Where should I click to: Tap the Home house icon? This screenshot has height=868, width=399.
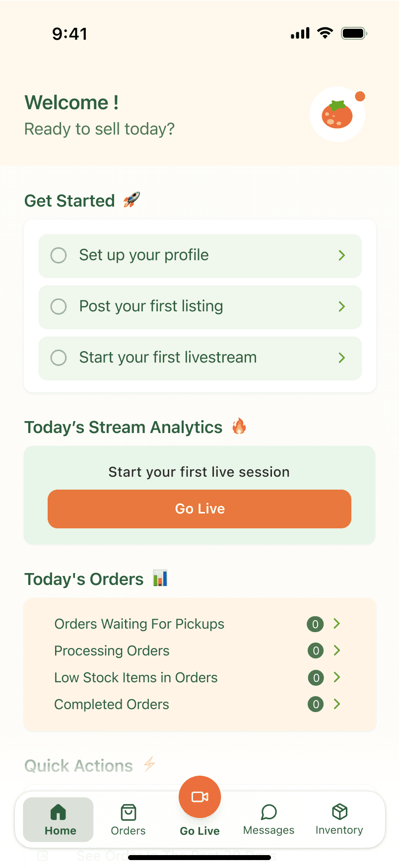(58, 812)
